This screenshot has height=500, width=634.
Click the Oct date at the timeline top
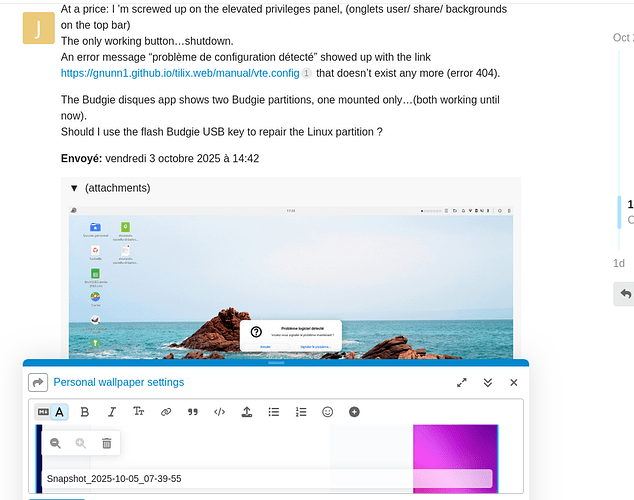623,38
